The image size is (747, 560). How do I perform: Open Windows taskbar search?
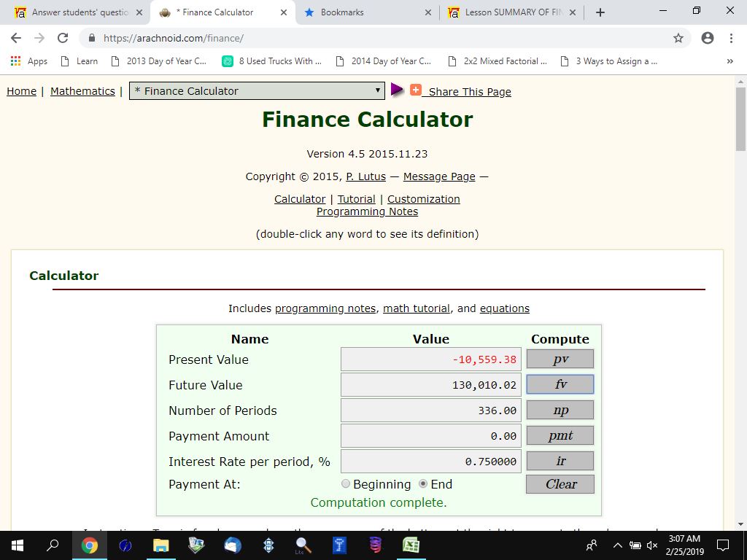click(x=53, y=545)
